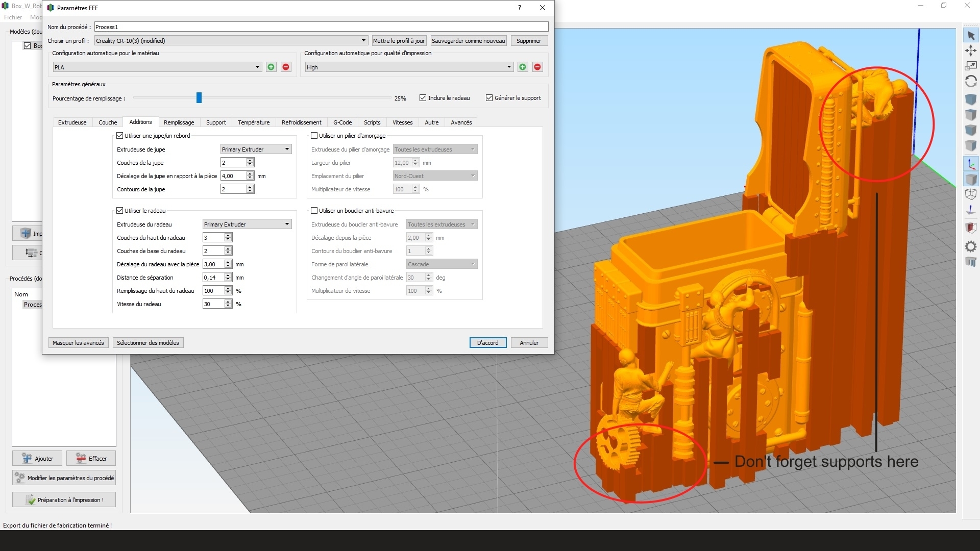
Task: Switch to top view cube
Action: [970, 115]
